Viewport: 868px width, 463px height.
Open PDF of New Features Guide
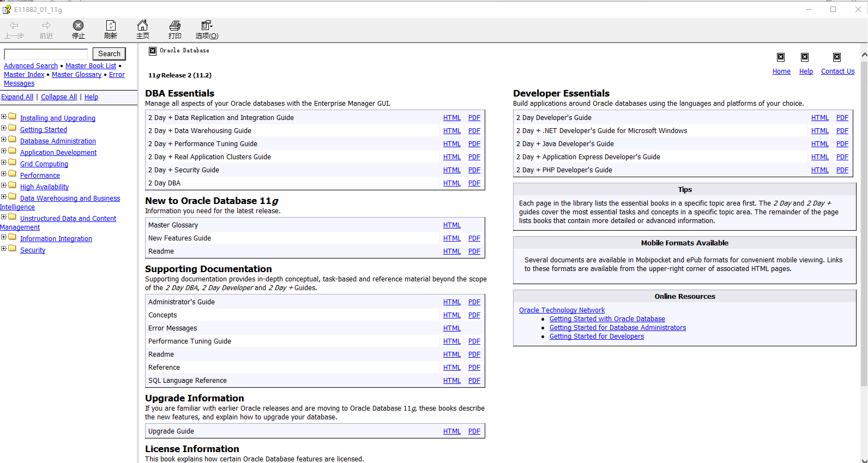474,238
